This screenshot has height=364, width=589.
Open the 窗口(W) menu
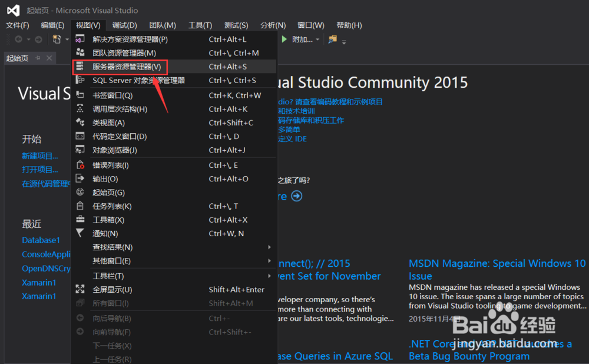coord(311,25)
